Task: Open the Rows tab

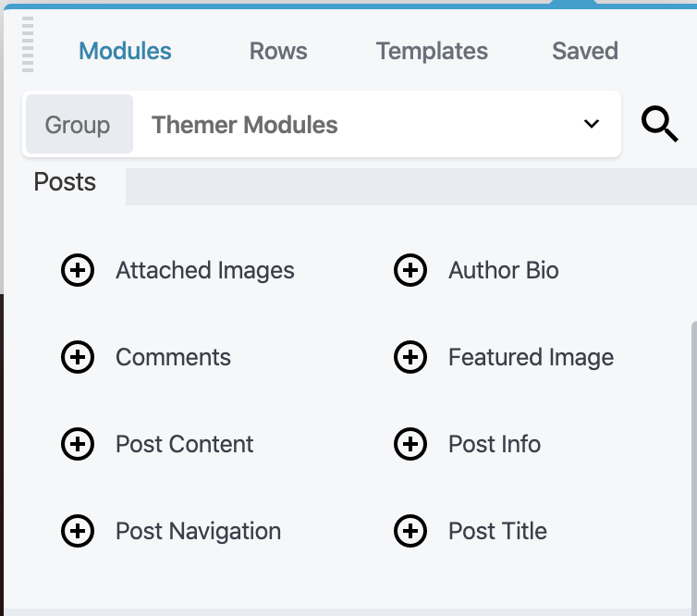Action: coord(278,52)
